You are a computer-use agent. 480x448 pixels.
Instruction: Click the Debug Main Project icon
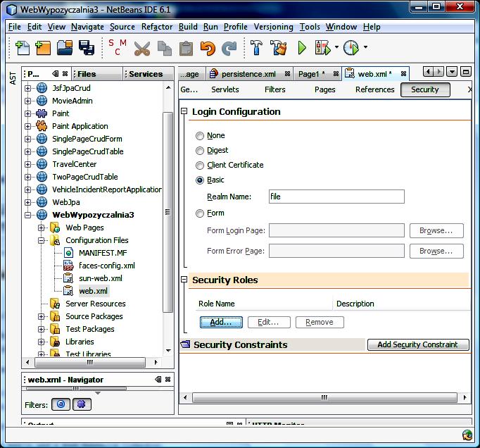point(322,48)
